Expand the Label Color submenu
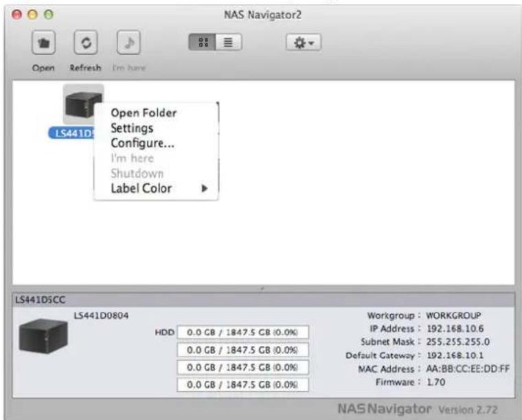The width and height of the screenshot is (522, 420). (x=157, y=189)
